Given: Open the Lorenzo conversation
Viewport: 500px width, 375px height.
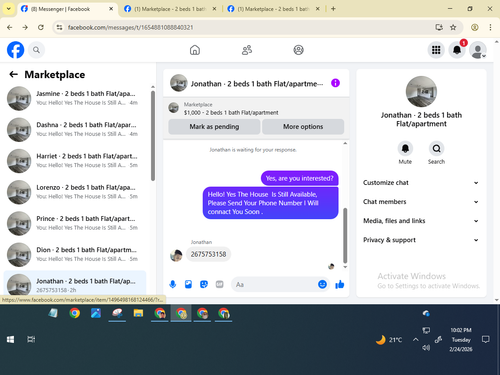Looking at the screenshot, I should [75, 192].
